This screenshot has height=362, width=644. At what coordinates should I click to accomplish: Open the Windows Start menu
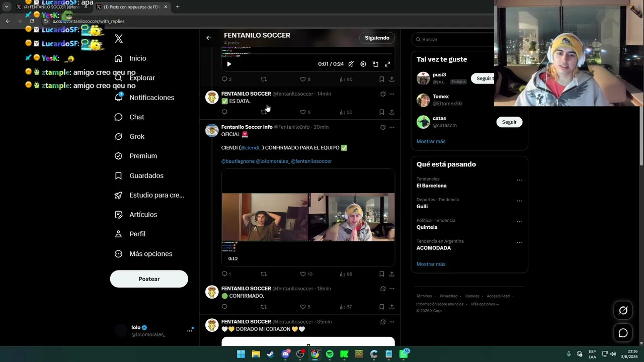click(241, 354)
